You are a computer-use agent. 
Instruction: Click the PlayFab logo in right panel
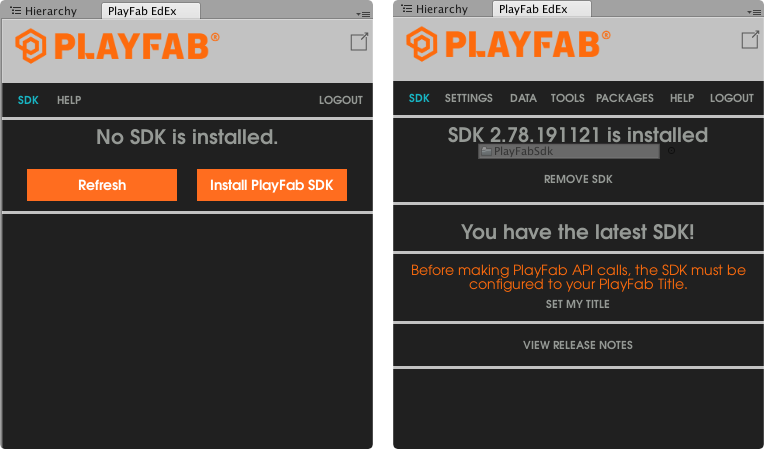click(508, 44)
